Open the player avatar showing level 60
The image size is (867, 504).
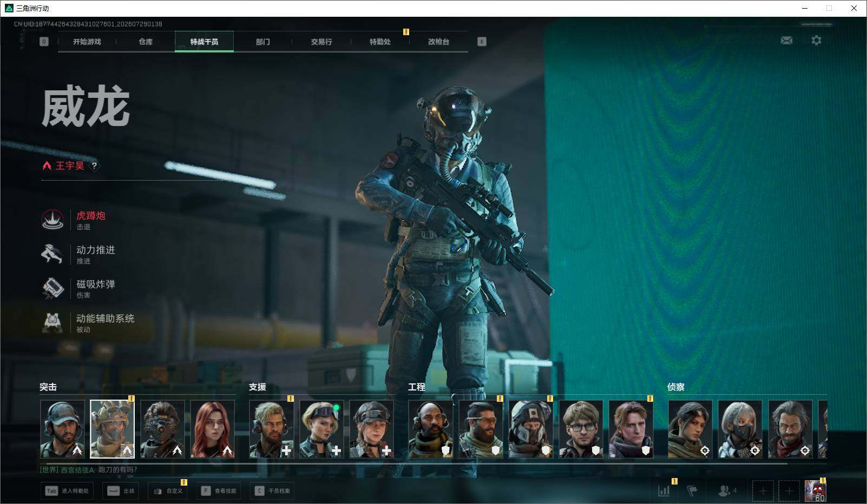pyautogui.click(x=816, y=491)
